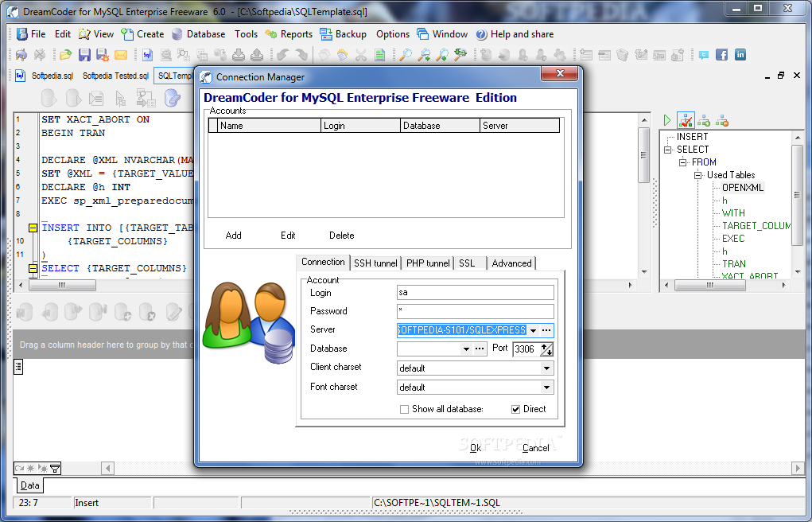Click the magnifier with green left arrow
This screenshot has height=522, width=812.
pos(441,54)
